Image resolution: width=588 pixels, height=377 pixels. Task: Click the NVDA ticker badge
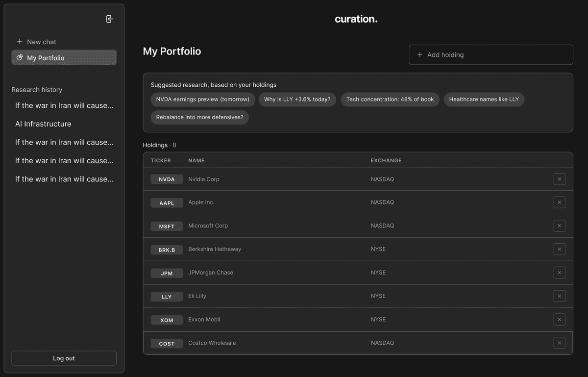[x=167, y=179]
